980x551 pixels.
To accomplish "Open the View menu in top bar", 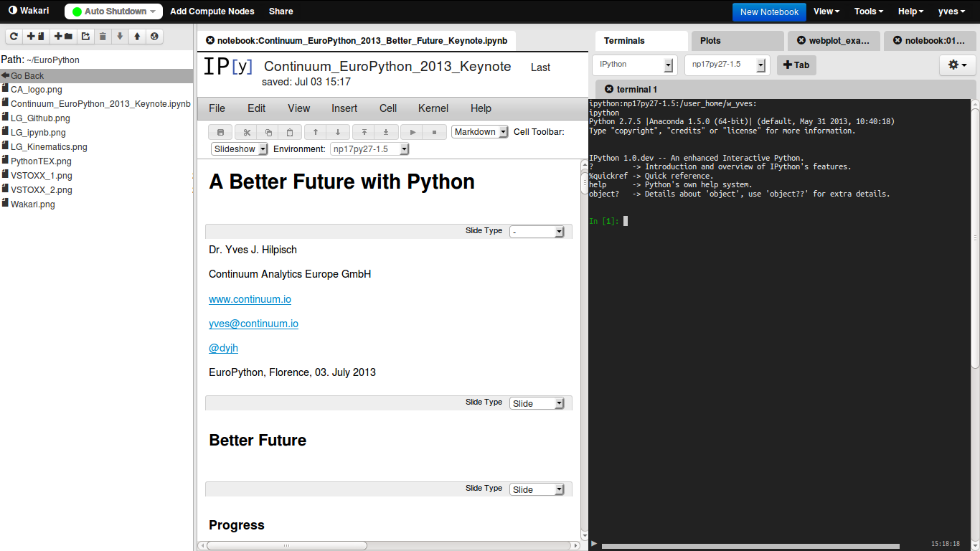I will click(826, 11).
